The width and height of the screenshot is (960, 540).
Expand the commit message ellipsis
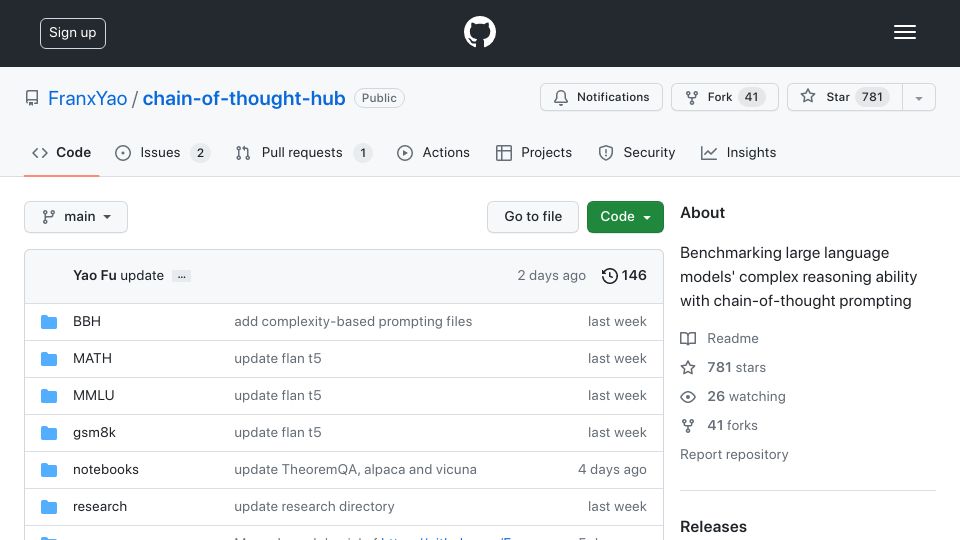click(181, 276)
